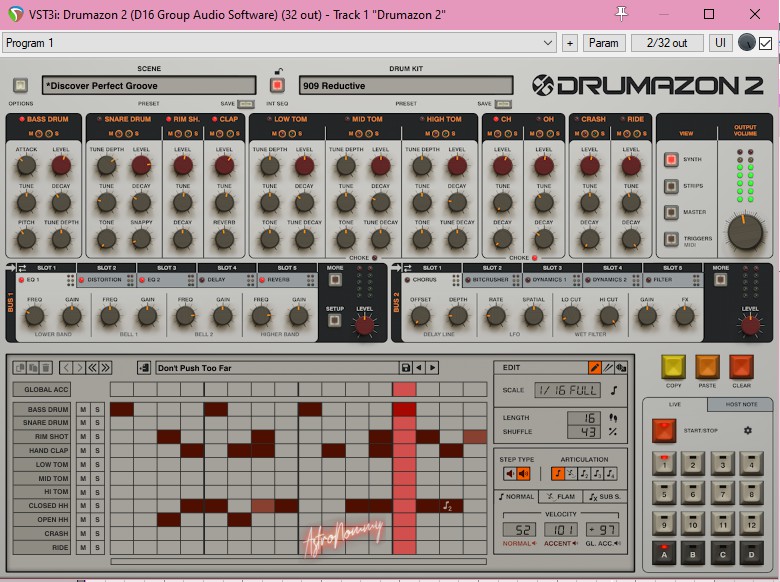Select the accent step type speaker
The width and height of the screenshot is (780, 582).
click(x=523, y=474)
